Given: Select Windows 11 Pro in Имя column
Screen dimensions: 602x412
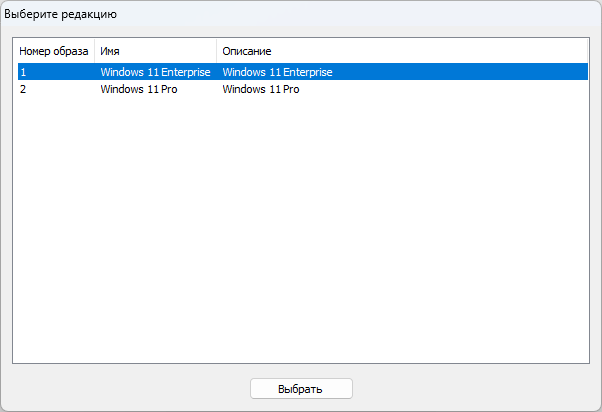Looking at the screenshot, I should (139, 89).
